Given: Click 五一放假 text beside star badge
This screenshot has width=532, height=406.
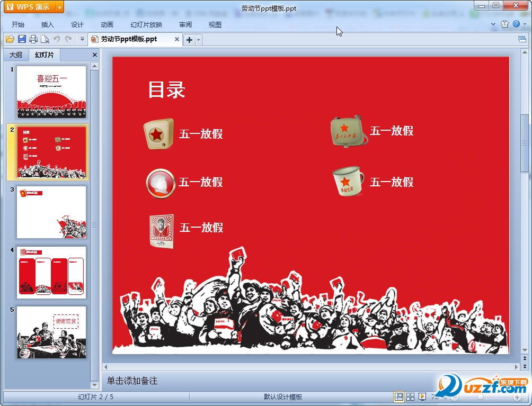Looking at the screenshot, I should click(201, 134).
